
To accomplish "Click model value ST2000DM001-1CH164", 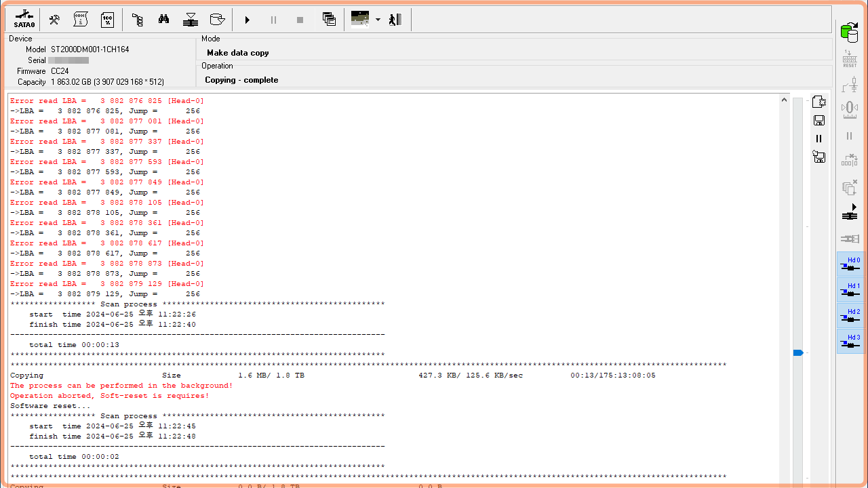I will point(90,49).
